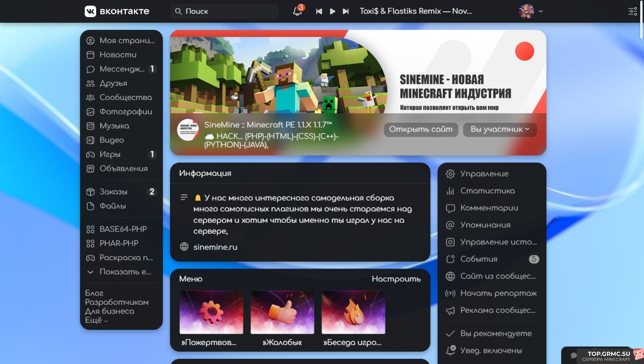Open Сайт из сообщества item
644x364 pixels.
(492, 276)
